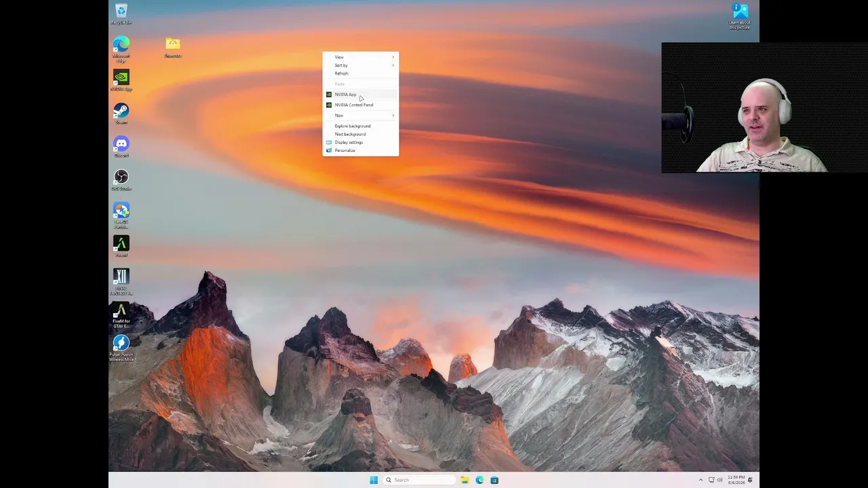This screenshot has width=868, height=488.
Task: Launch Microsoft Edge from the taskbar
Action: click(x=479, y=480)
